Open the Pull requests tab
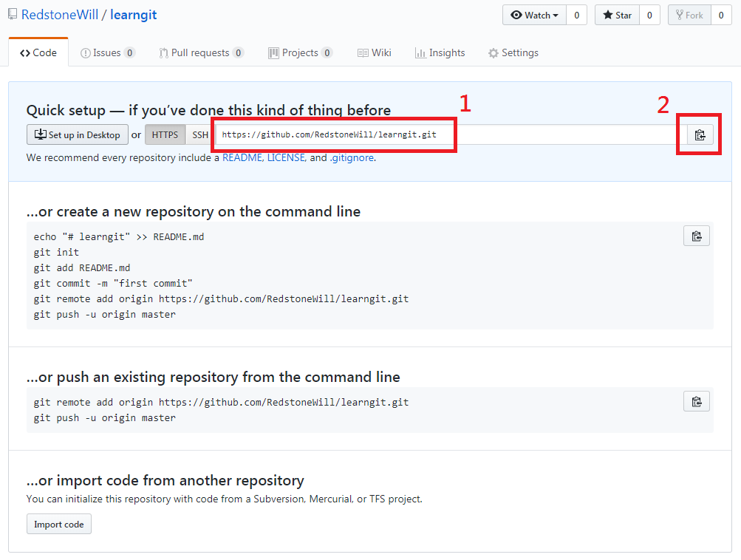The image size is (741, 560). coord(201,52)
